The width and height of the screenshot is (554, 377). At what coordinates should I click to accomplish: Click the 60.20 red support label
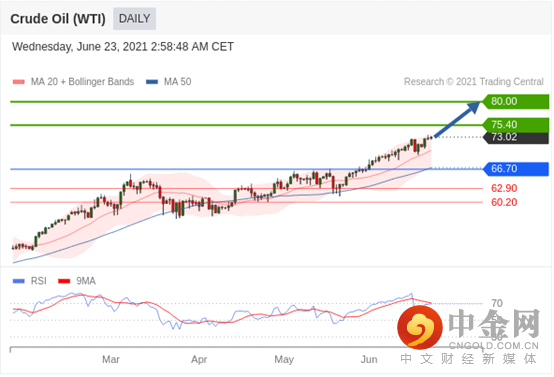pyautogui.click(x=504, y=202)
